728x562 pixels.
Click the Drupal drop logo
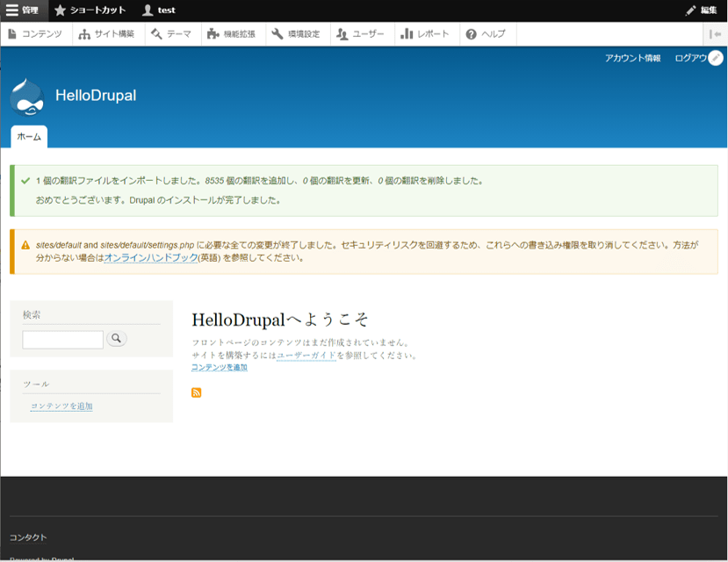(27, 97)
